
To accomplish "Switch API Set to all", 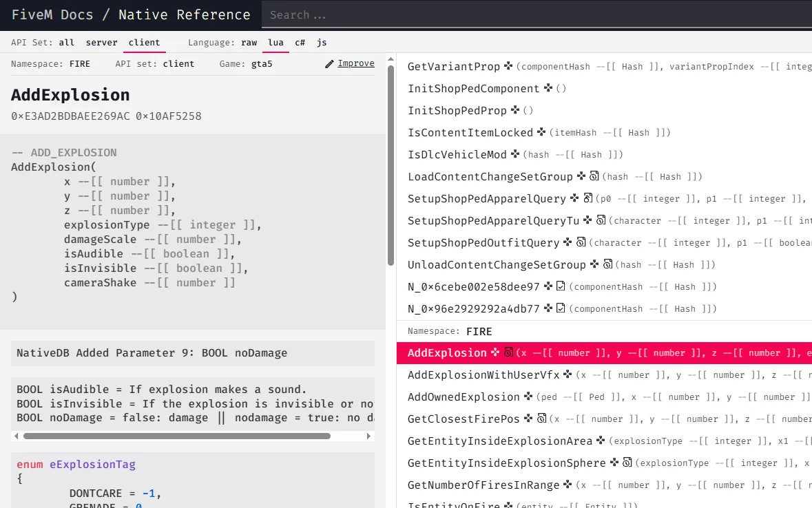I will (66, 42).
